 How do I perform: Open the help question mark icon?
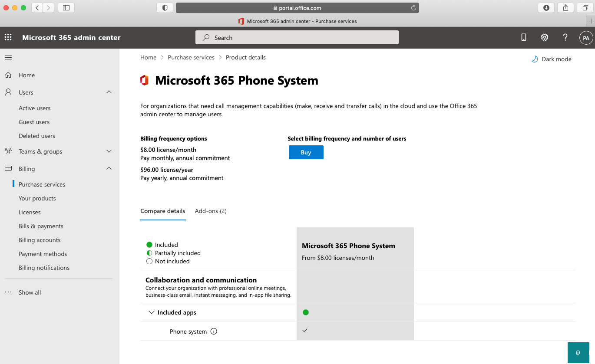[x=565, y=37]
